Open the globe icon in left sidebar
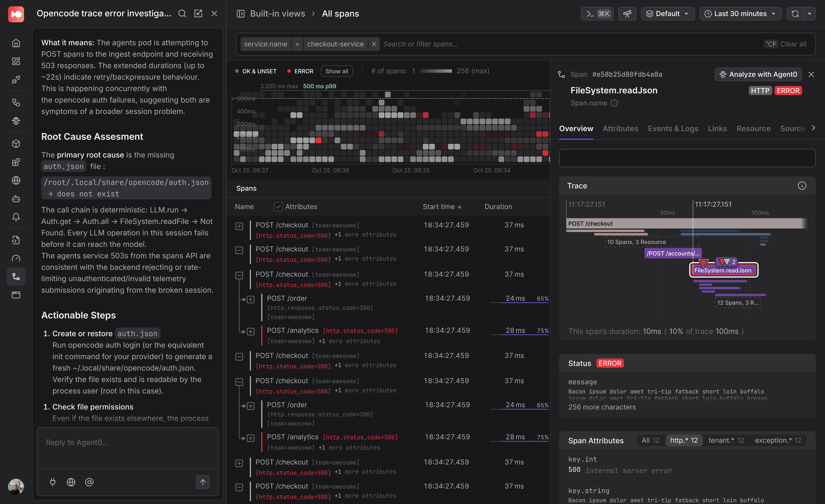825x504 pixels. (x=16, y=180)
